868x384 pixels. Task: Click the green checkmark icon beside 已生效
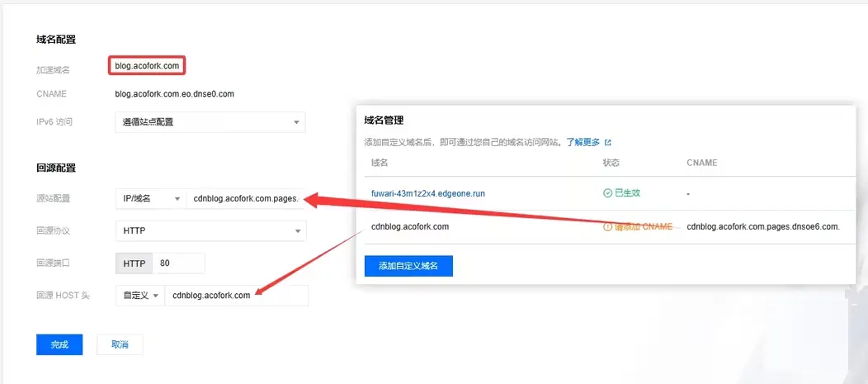pyautogui.click(x=607, y=193)
